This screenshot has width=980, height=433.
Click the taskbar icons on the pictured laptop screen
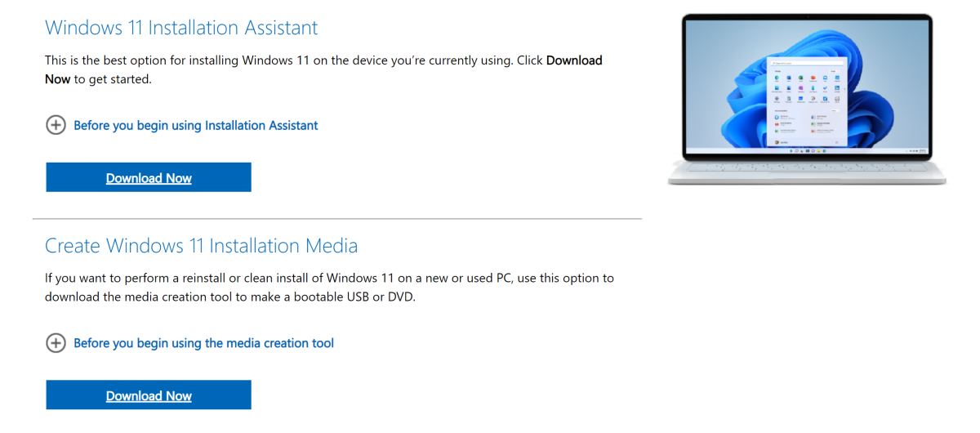click(806, 151)
